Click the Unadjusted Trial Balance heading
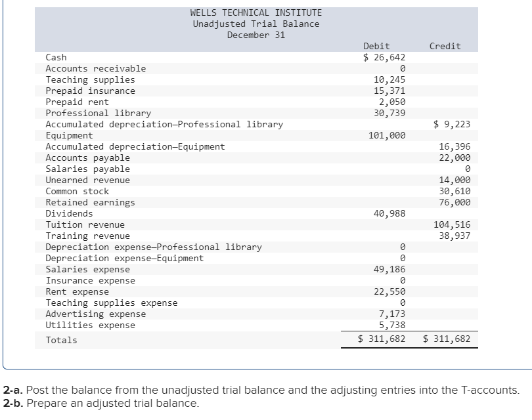 pos(256,23)
